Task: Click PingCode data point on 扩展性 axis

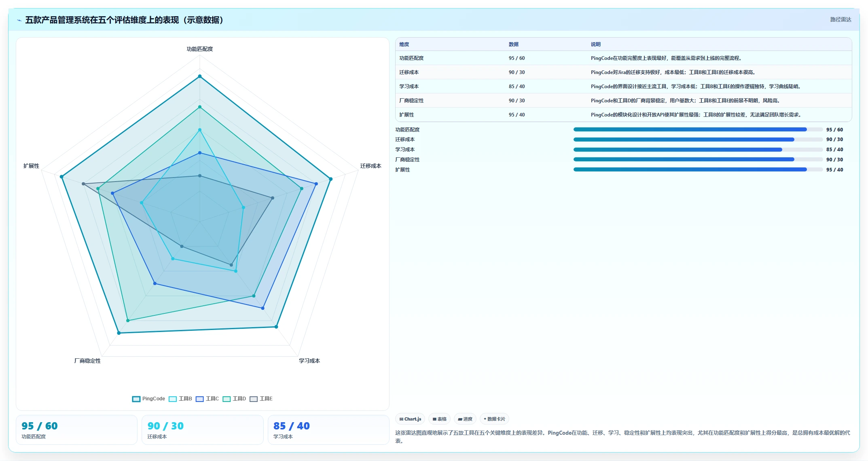Action: tap(61, 177)
